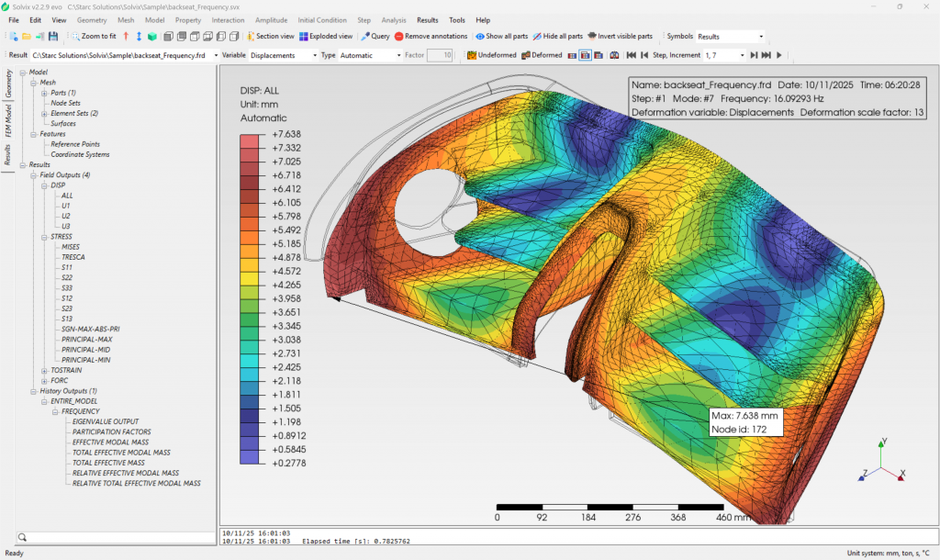Select MISES under STRESS in the tree
This screenshot has height=560, width=940.
(x=71, y=247)
